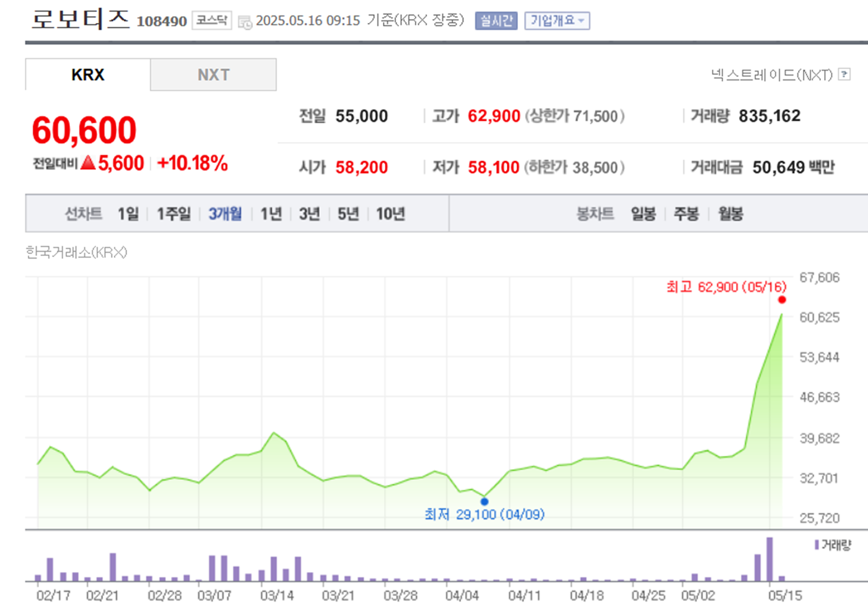
Task: Click the 한국거래소(KRX) chart label
Action: (76, 252)
